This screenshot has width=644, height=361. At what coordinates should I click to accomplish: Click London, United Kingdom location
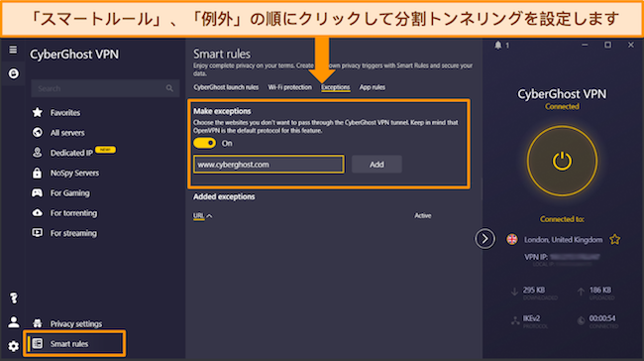pos(563,240)
